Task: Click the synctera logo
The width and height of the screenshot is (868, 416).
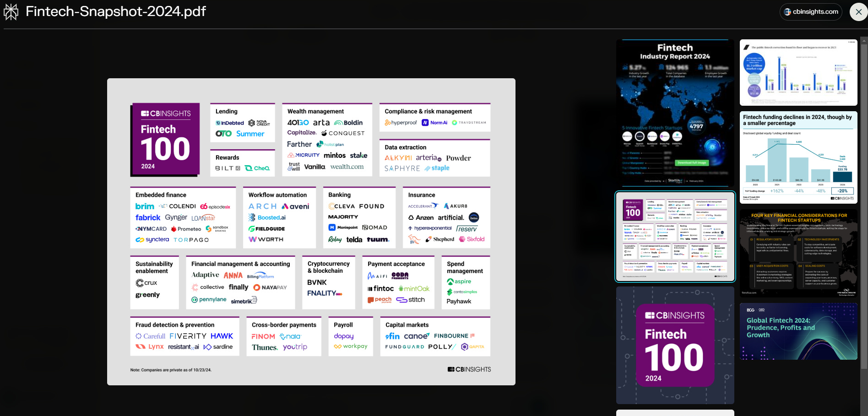Action: tap(152, 239)
